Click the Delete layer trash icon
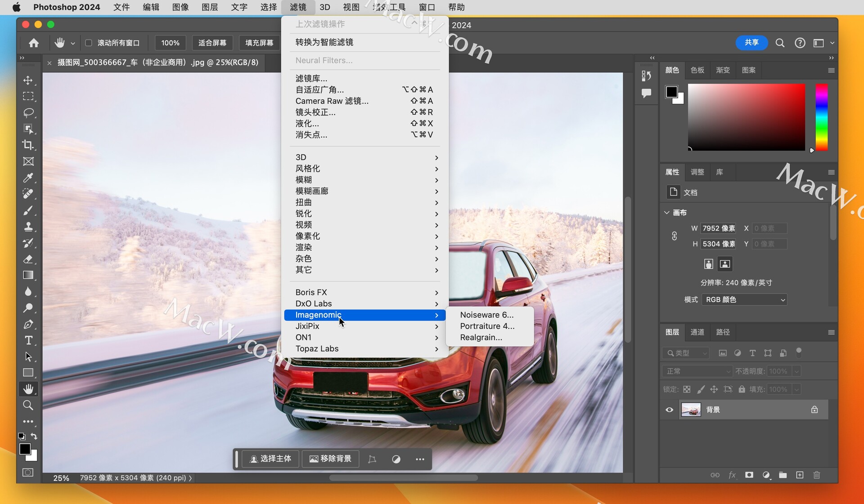This screenshot has height=504, width=864. pyautogui.click(x=817, y=475)
